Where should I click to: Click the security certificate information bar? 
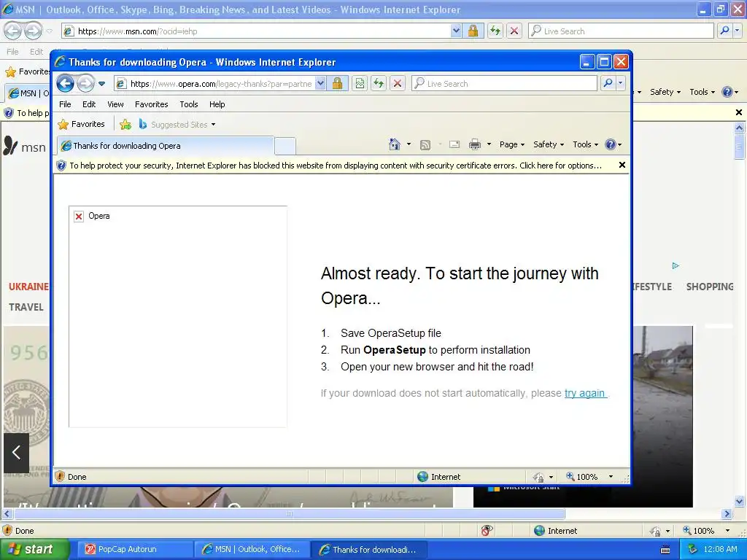336,166
